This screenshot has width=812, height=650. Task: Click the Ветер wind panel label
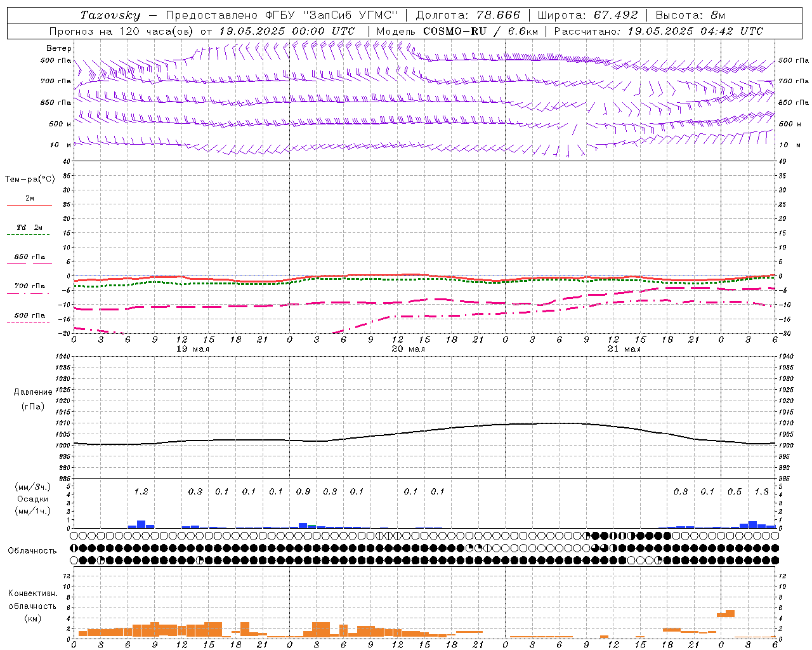click(x=59, y=48)
